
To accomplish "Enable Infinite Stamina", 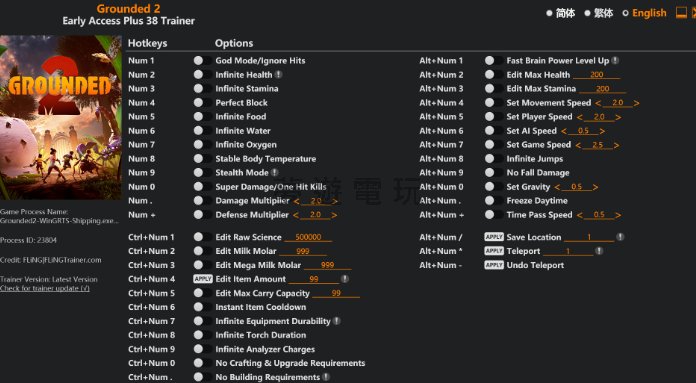I will tap(202, 88).
